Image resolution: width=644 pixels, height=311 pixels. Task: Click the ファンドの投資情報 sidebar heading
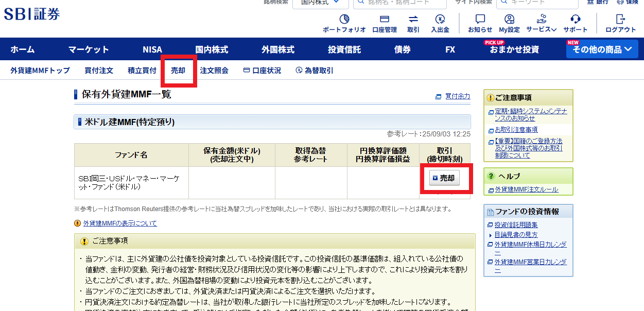coord(527,212)
